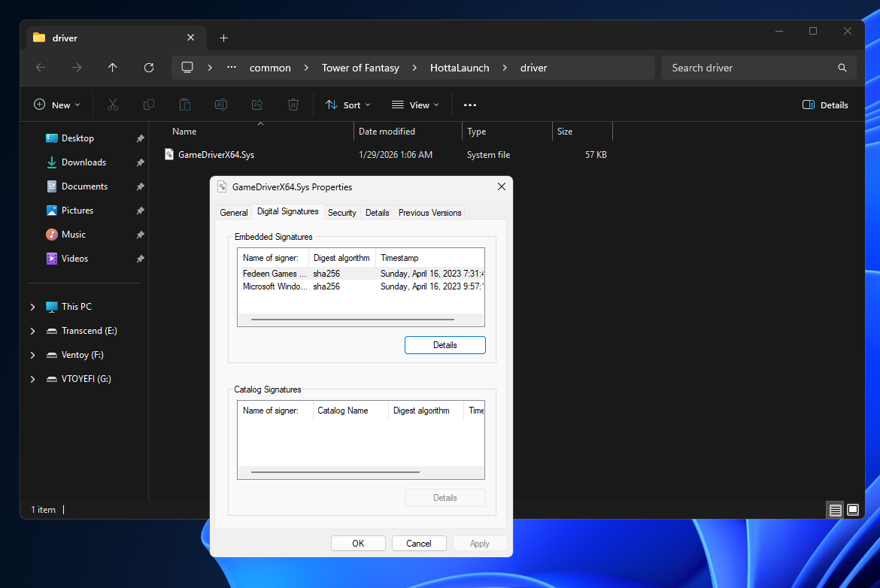Switch to the Security tab
Screen dimensions: 880x588
341,212
